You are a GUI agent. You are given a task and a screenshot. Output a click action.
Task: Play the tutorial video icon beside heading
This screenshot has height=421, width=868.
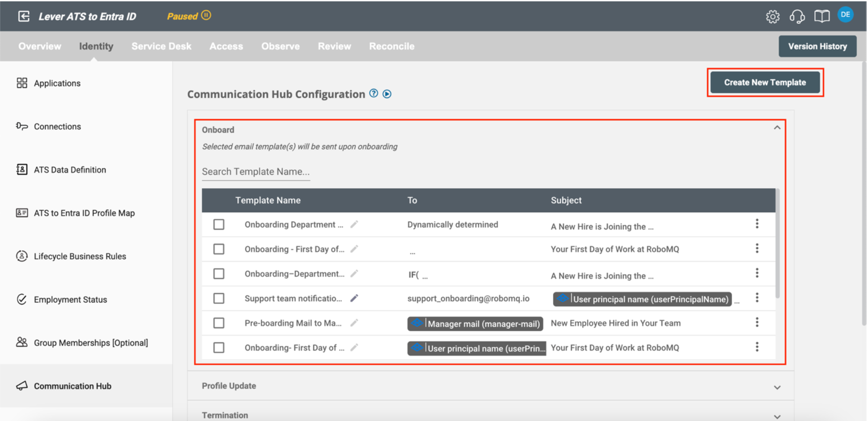387,94
